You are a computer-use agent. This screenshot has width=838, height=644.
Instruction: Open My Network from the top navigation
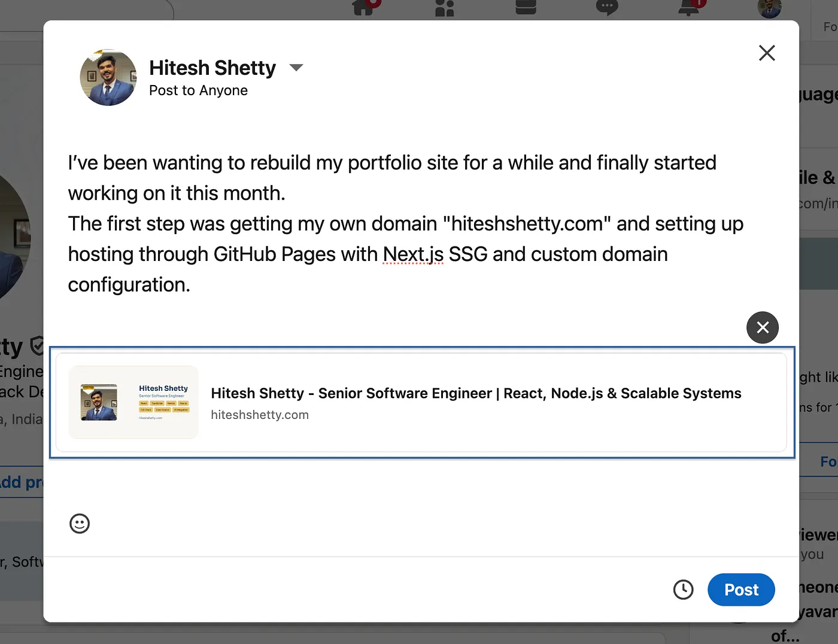pyautogui.click(x=444, y=8)
